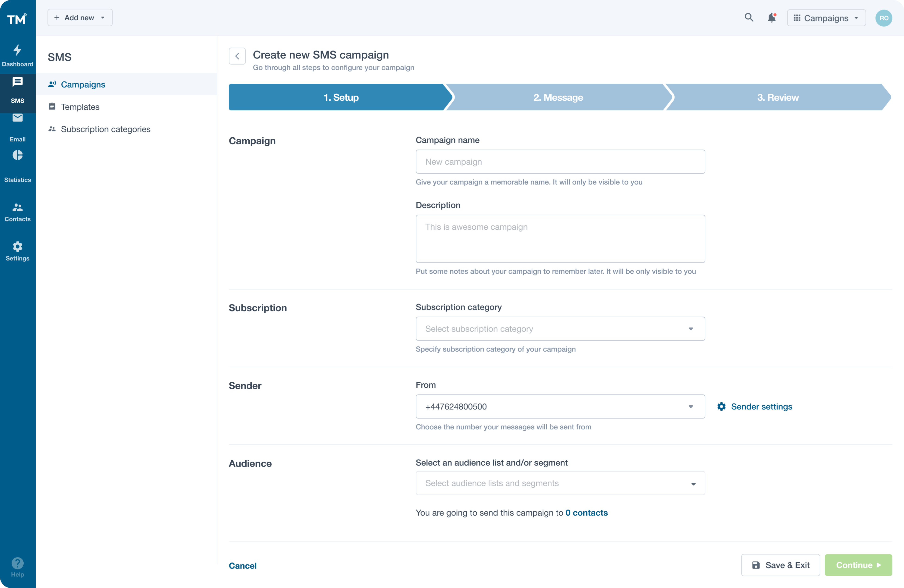
Task: Open the audience lists and segments selector
Action: pyautogui.click(x=560, y=483)
